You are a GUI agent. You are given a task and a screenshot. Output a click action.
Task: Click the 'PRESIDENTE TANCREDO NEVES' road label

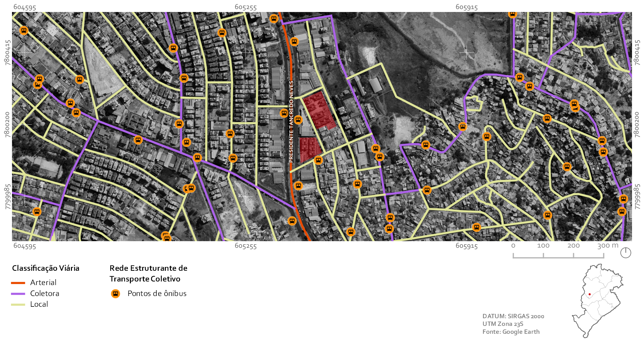(x=291, y=122)
